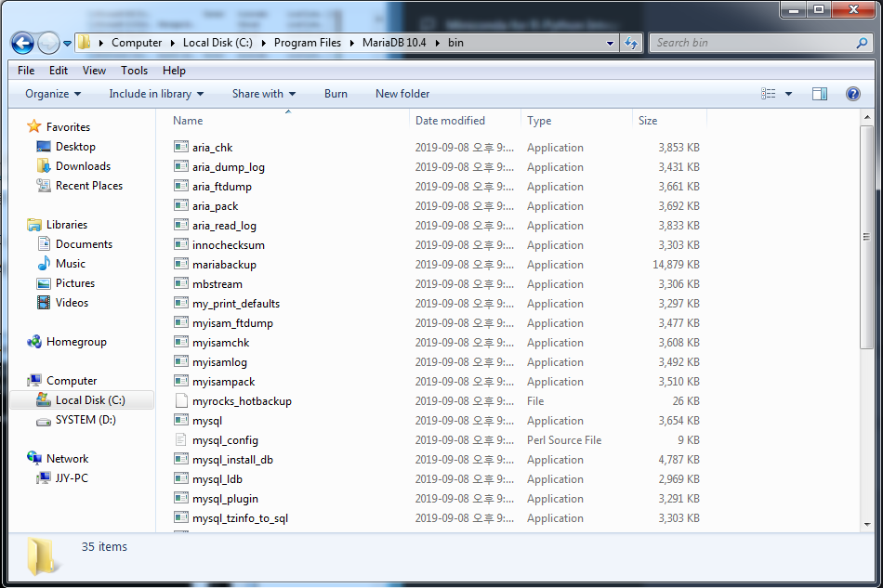Open Share with dropdown

[264, 94]
